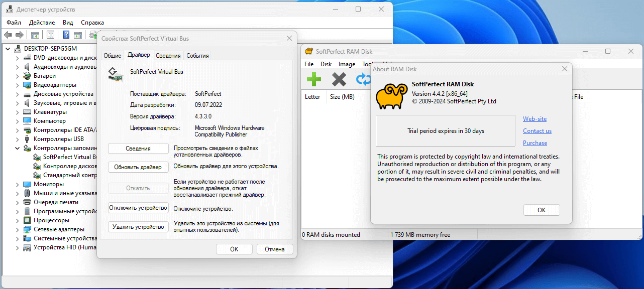644x289 pixels.
Task: Collapse the DESKTOP-SEPG5GM root node
Action: click(x=8, y=49)
